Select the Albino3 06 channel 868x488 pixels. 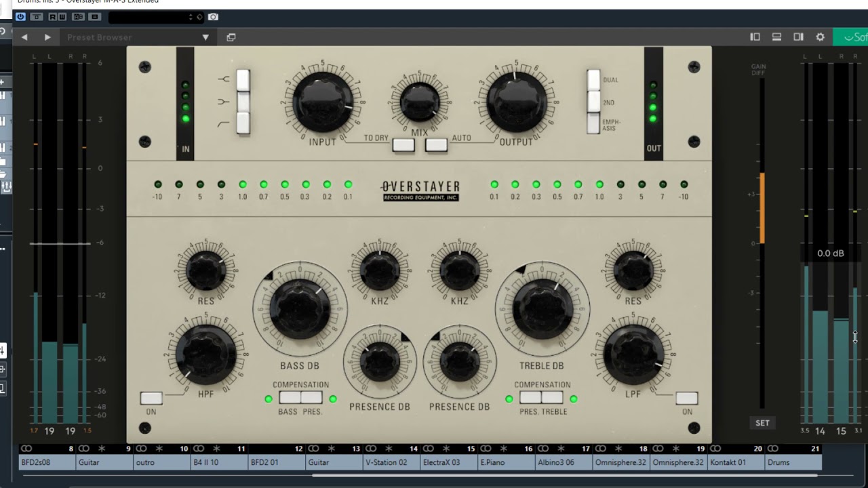tap(564, 463)
